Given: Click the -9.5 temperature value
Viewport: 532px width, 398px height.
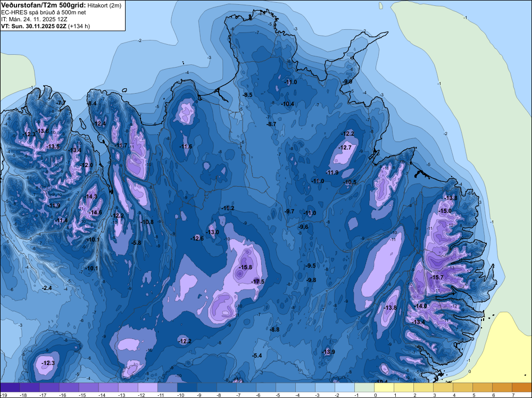Looking at the screenshot, I should pos(311,266).
